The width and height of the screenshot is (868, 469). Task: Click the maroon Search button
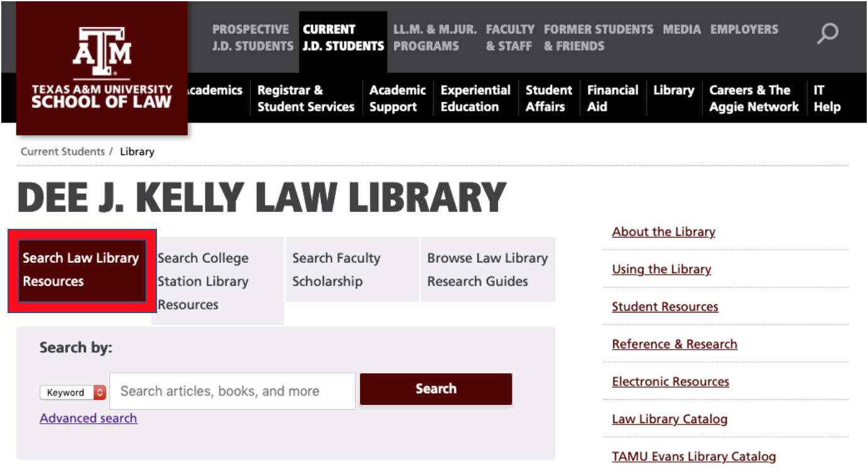point(436,389)
